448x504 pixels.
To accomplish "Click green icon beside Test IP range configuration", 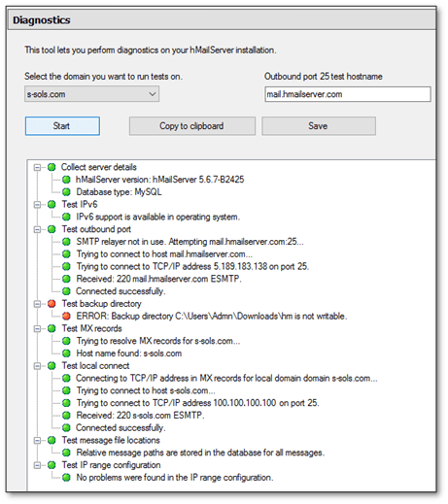I will (x=52, y=465).
